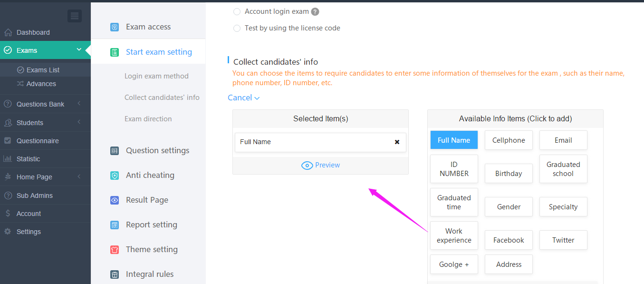Viewport: 644px width, 284px height.
Task: Remove Full Name with the X icon
Action: pos(397,142)
